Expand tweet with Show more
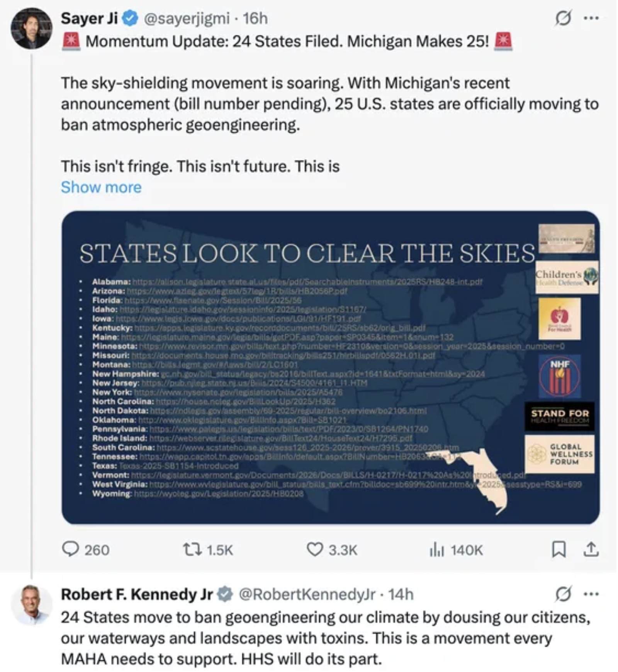 101,187
